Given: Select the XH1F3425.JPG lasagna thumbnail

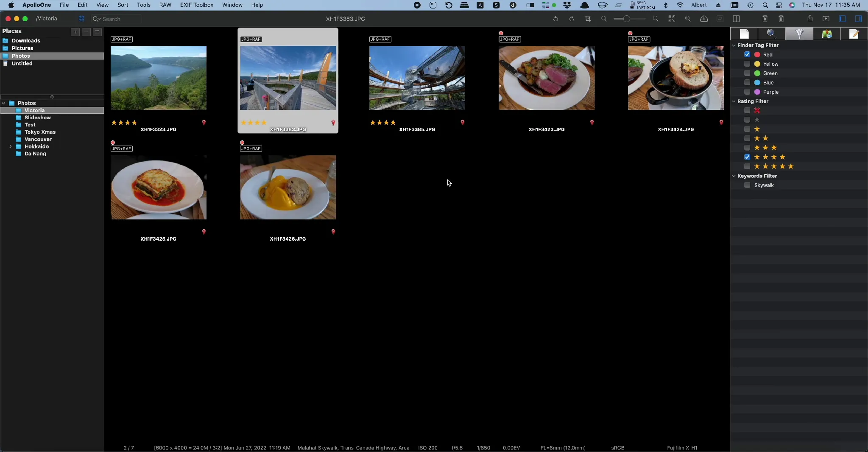Looking at the screenshot, I should (x=159, y=188).
